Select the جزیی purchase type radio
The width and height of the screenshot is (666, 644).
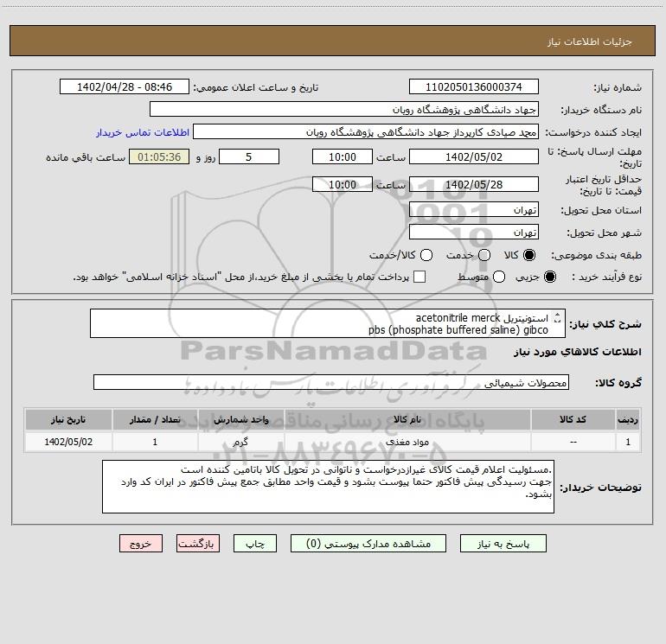click(x=550, y=277)
